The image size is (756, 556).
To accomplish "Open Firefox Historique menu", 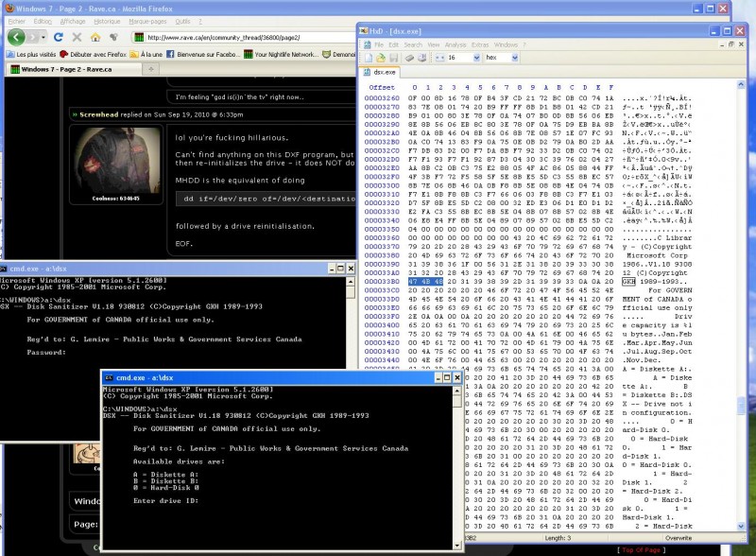I will click(107, 21).
